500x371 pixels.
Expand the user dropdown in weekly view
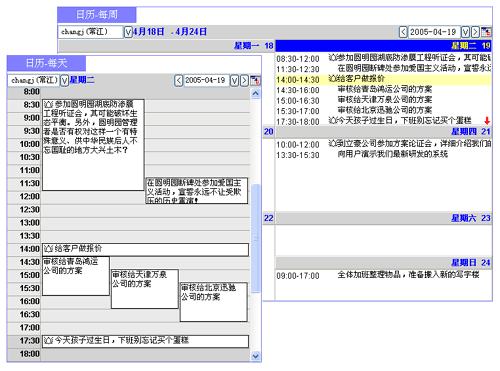tap(128, 32)
